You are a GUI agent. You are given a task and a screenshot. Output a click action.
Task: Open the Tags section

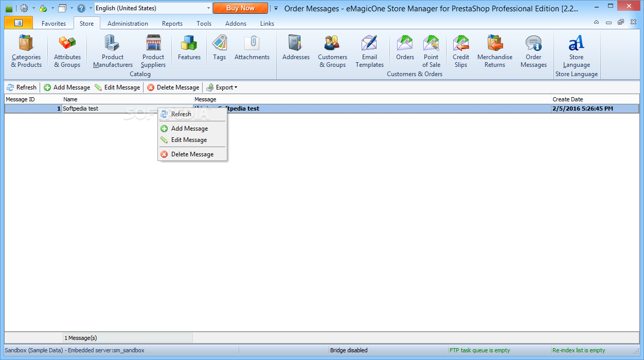(220, 48)
